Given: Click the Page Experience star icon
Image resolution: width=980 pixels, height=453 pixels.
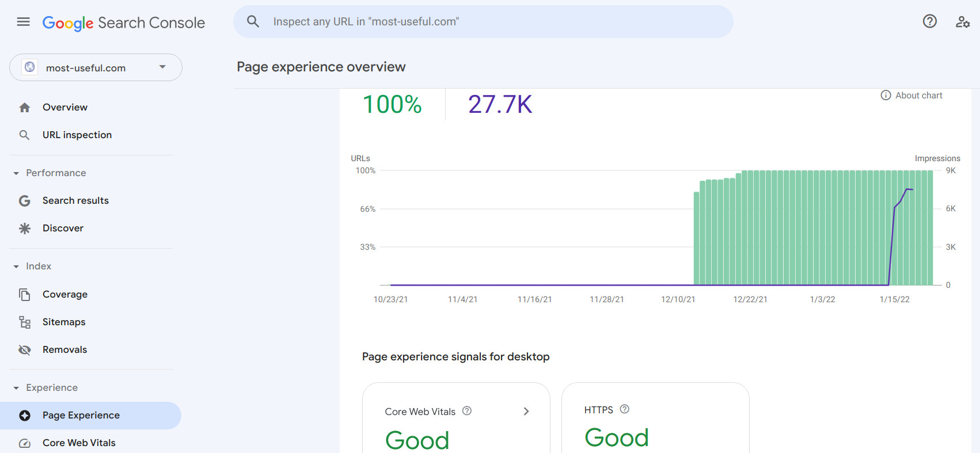Looking at the screenshot, I should coord(24,416).
